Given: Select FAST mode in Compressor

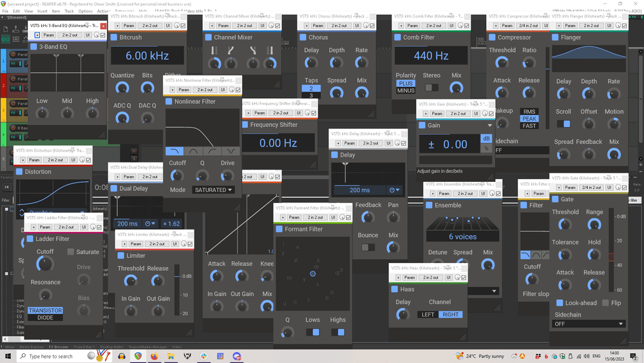Looking at the screenshot, I should click(529, 126).
